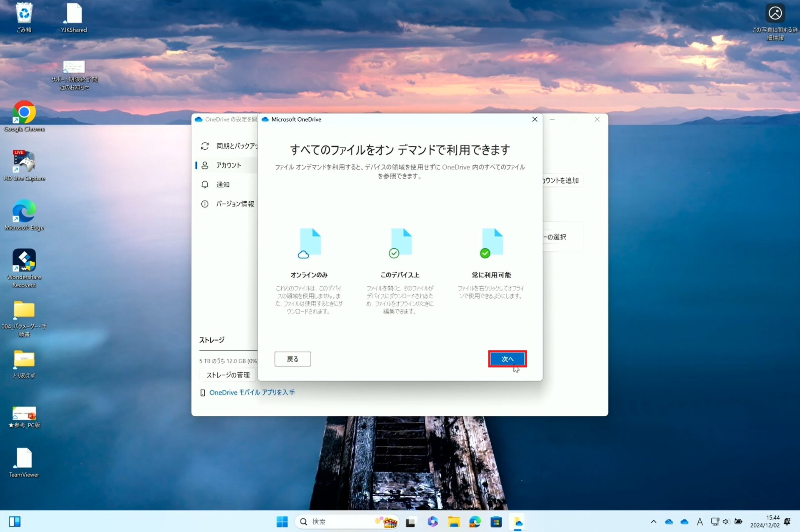The height and width of the screenshot is (532, 800).
Task: Click the 常に利用可能 green check file icon
Action: [491, 243]
